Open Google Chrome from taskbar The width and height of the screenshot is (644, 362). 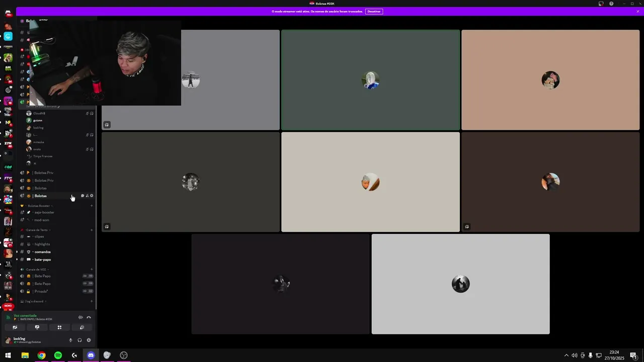(x=41, y=355)
